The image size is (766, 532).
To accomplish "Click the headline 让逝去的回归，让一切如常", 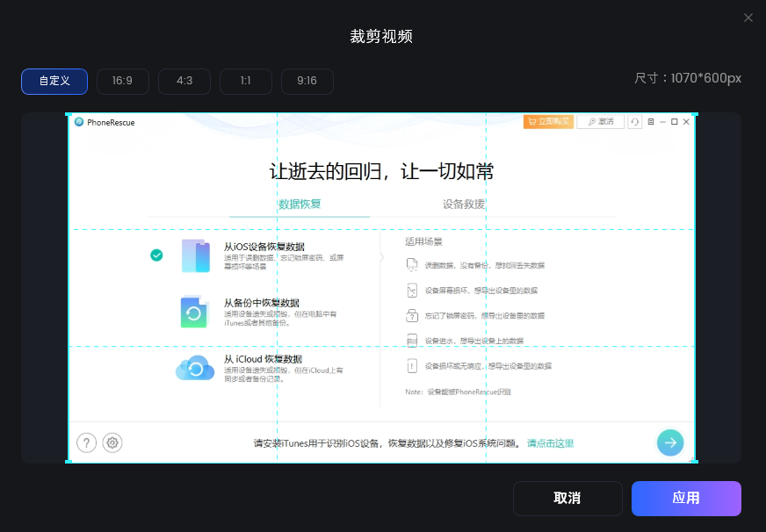I will click(x=381, y=172).
